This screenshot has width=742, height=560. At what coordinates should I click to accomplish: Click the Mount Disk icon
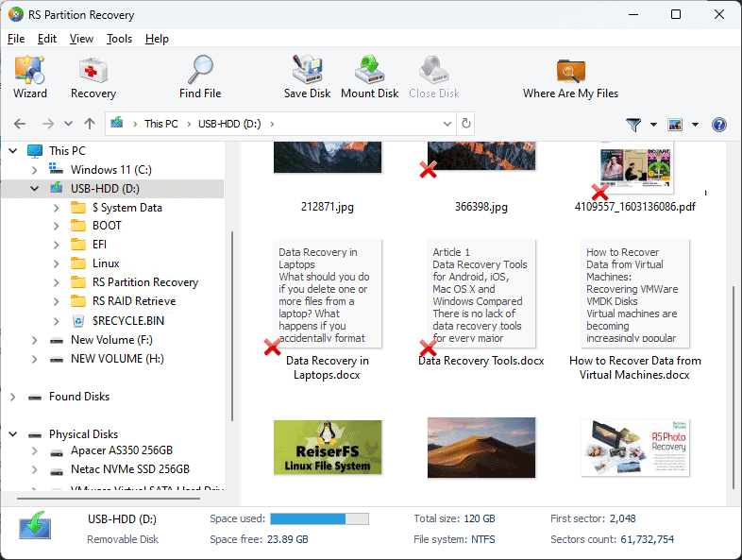click(369, 76)
